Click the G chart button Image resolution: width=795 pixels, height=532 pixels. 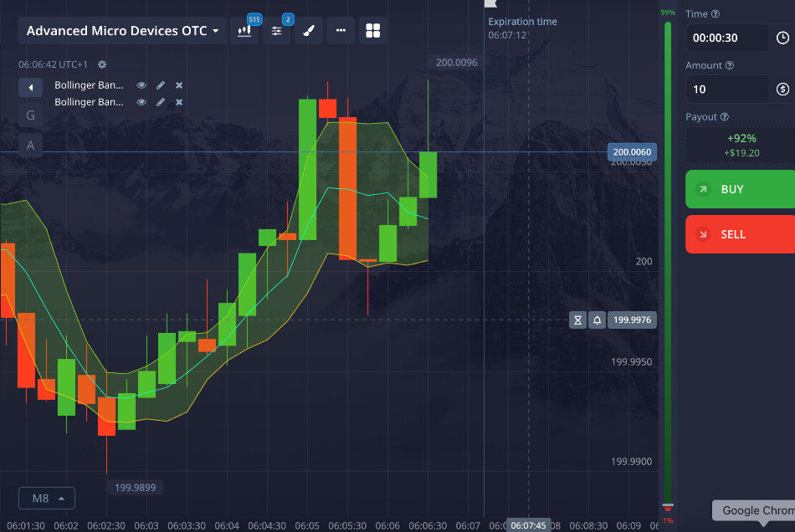coord(30,115)
